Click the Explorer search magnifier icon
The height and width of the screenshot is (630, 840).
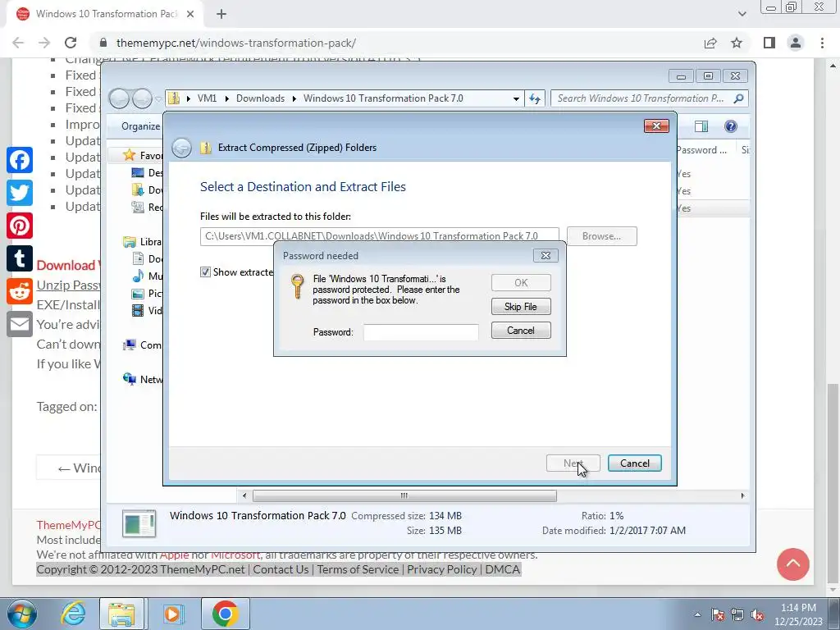[739, 98]
